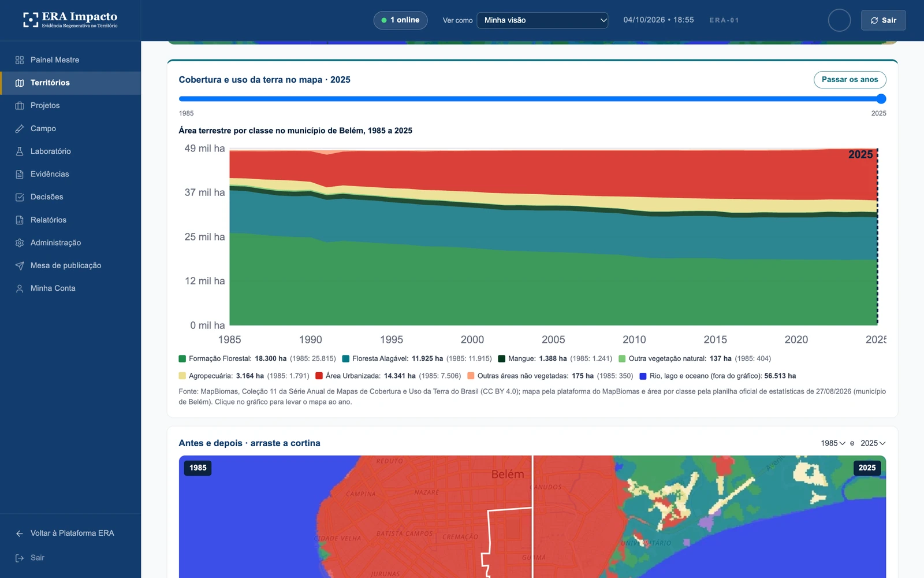This screenshot has width=924, height=578.
Task: Open Mesa de publicação
Action: click(x=70, y=265)
